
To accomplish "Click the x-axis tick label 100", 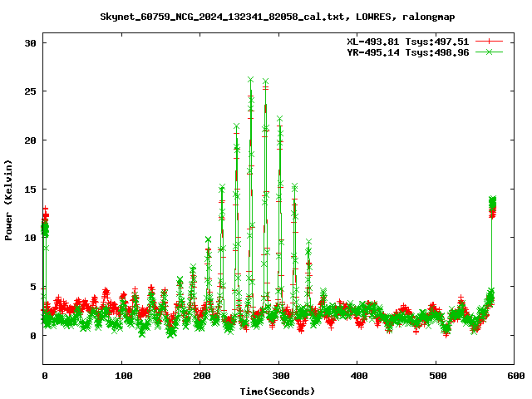I will (x=123, y=376).
